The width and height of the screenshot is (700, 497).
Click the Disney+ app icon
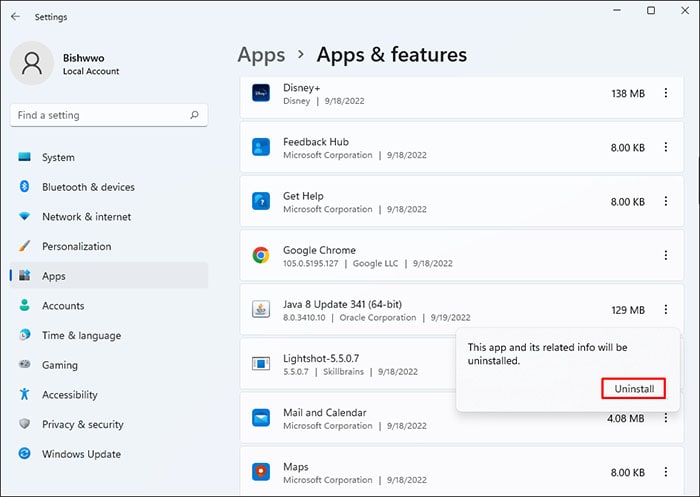pyautogui.click(x=261, y=93)
